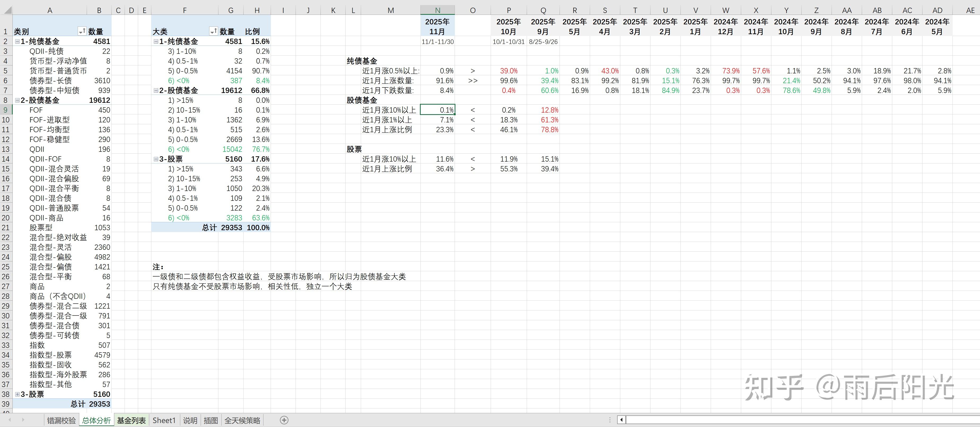Image resolution: width=980 pixels, height=427 pixels.
Task: Collapse 1-纯债基金 group in column A
Action: [17, 41]
